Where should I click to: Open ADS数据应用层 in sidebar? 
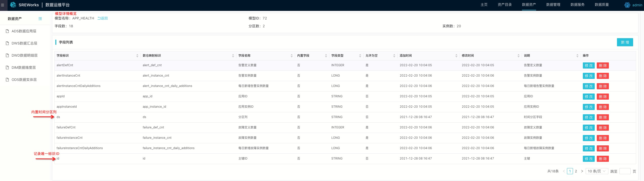24,31
